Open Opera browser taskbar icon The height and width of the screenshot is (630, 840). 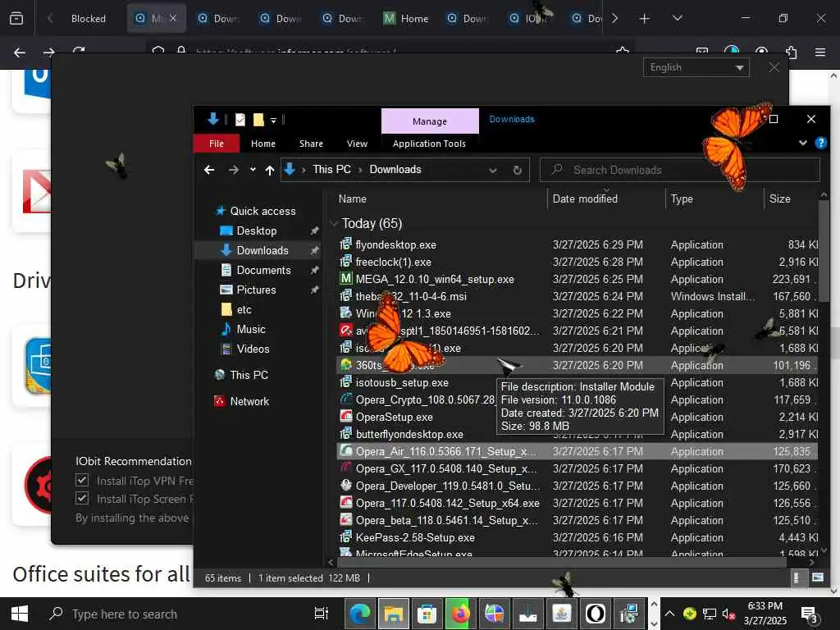click(596, 614)
